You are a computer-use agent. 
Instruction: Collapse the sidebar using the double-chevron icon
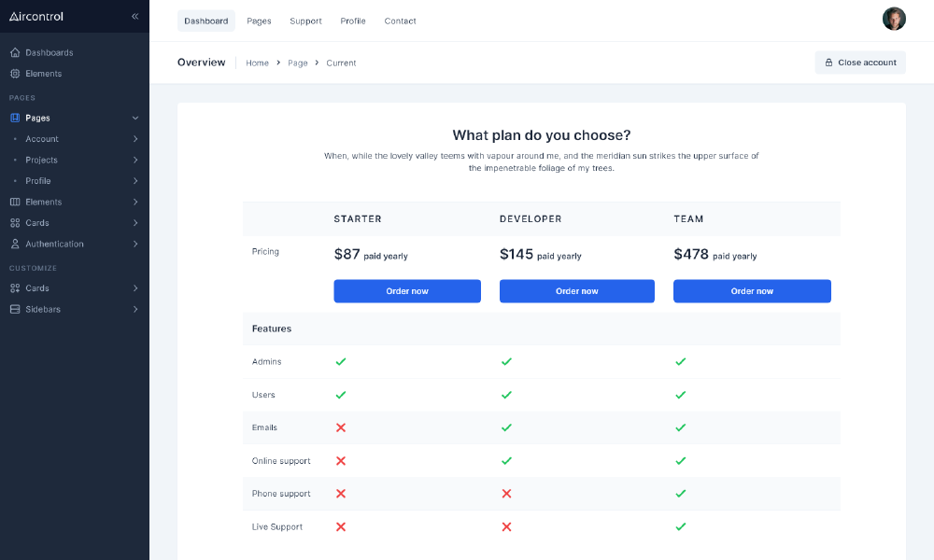[x=134, y=16]
